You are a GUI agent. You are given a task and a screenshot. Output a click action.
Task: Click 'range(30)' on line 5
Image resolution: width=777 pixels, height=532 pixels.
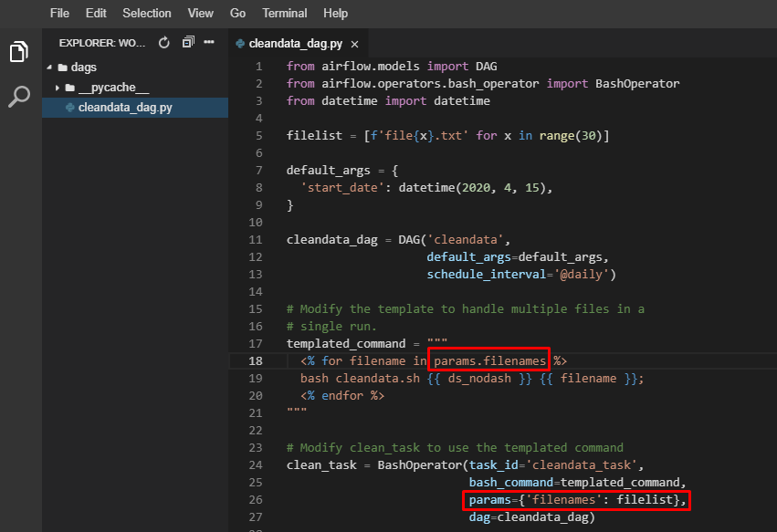coord(571,136)
